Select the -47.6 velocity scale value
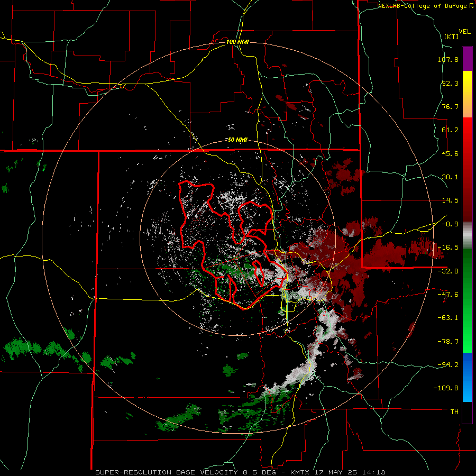 [x=448, y=295]
